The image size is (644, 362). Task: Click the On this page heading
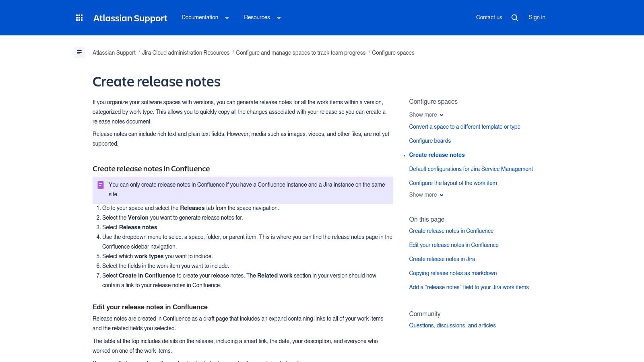(427, 220)
